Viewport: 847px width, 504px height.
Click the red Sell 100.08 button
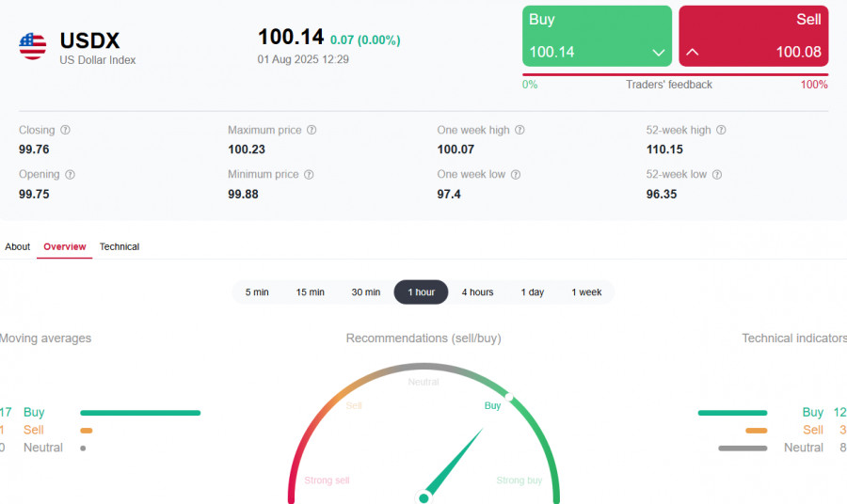pyautogui.click(x=754, y=36)
